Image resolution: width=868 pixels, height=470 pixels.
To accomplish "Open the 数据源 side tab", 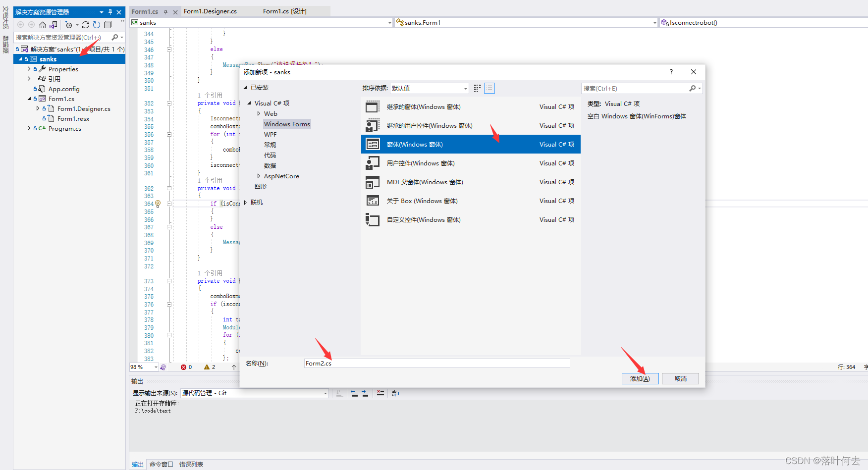I will [6, 44].
